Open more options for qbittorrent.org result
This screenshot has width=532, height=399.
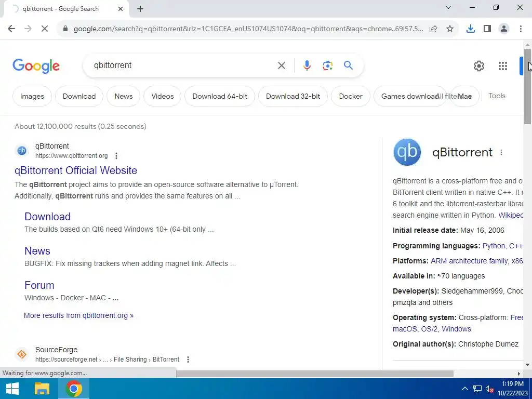point(116,156)
